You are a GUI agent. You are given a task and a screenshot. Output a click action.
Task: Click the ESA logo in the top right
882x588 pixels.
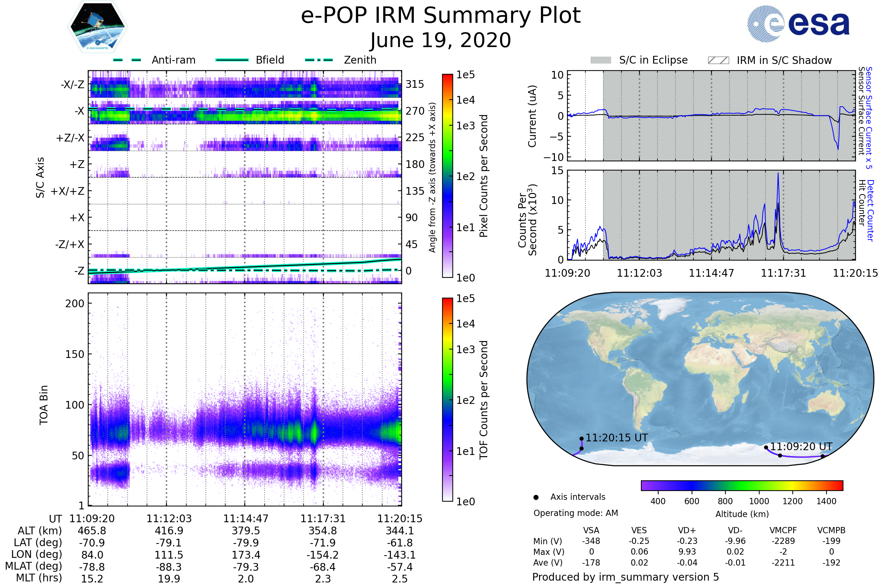798,24
